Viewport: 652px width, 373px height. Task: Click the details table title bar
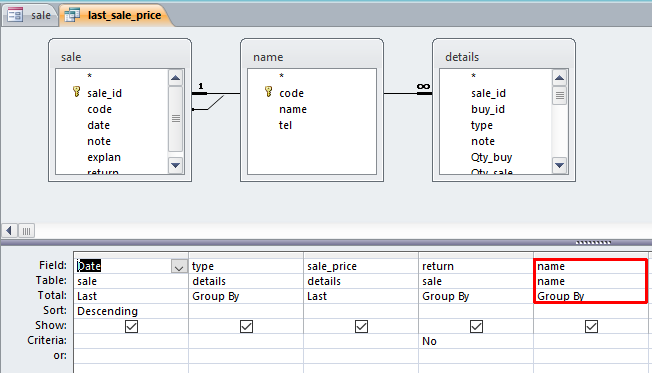(x=504, y=57)
